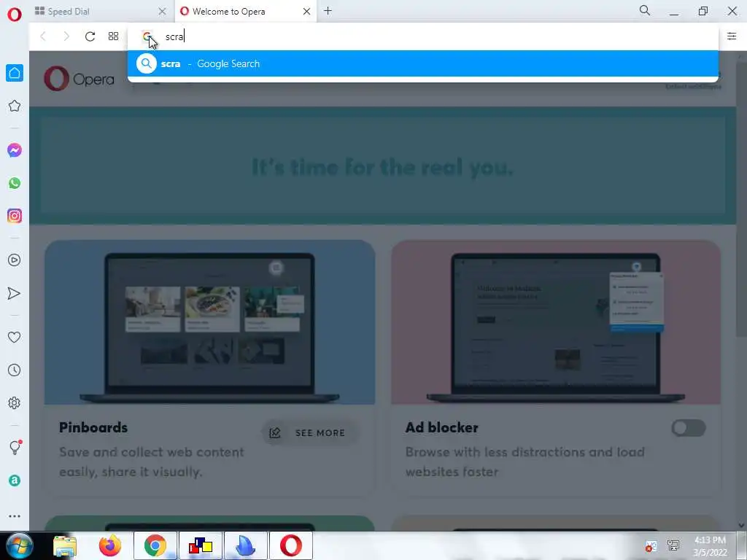Click the Opera logo on the page

point(79,79)
